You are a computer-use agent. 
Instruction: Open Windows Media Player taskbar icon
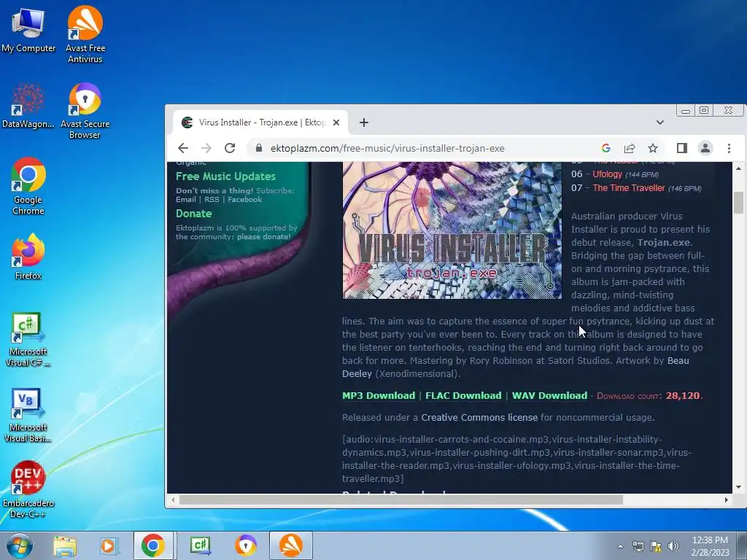(108, 545)
